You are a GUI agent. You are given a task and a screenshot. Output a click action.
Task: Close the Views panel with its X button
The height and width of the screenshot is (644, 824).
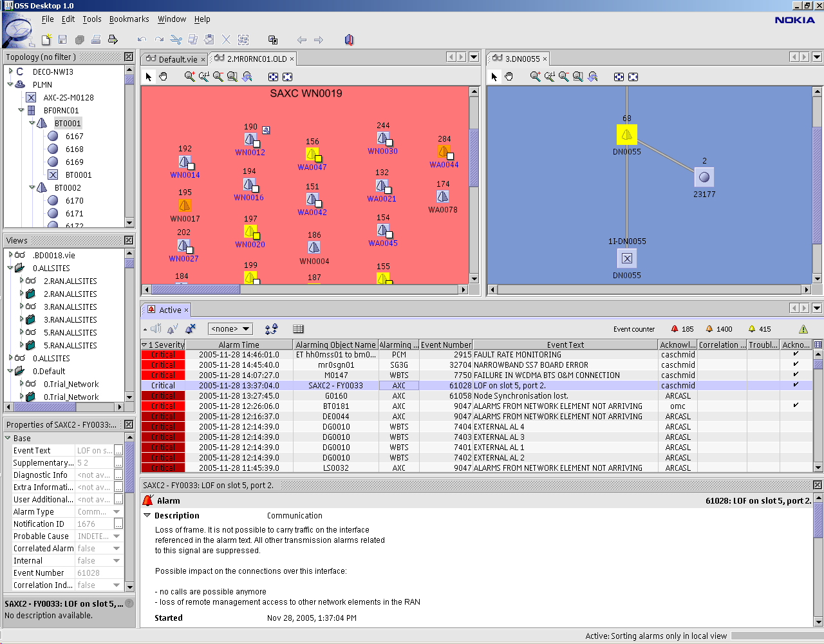[129, 240]
